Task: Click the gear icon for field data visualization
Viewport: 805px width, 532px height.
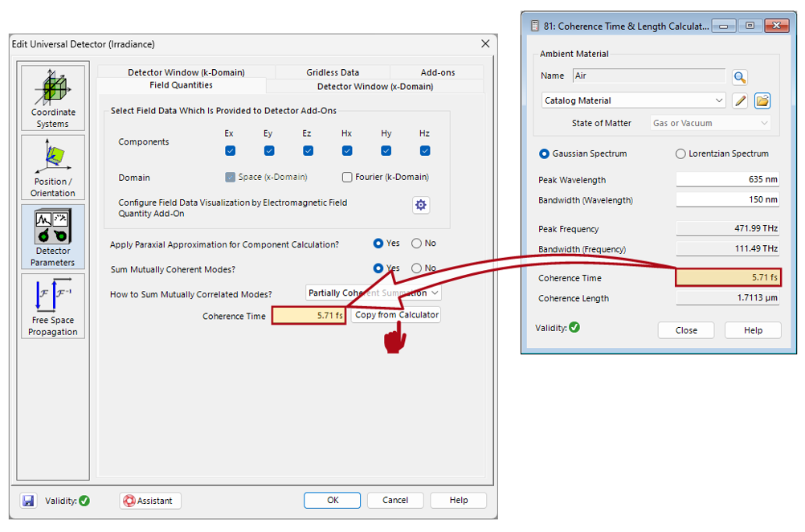Action: (421, 205)
